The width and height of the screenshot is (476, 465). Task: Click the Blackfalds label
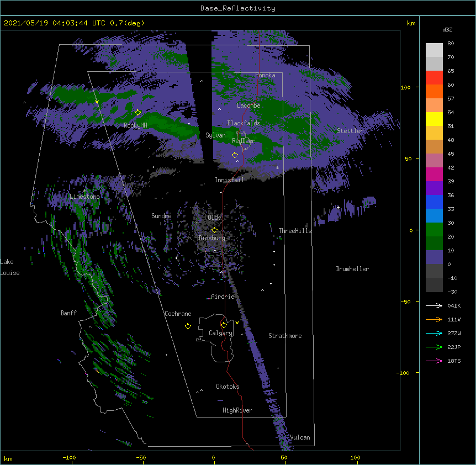244,123
